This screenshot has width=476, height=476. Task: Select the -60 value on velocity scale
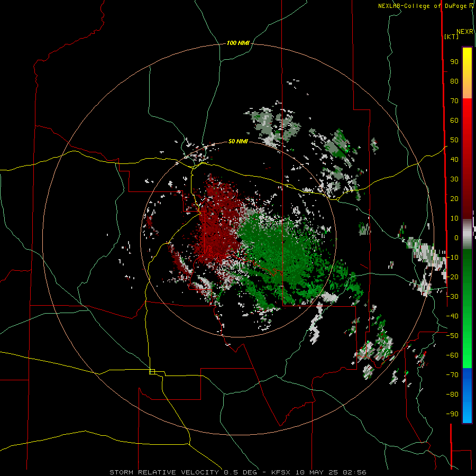(x=452, y=355)
